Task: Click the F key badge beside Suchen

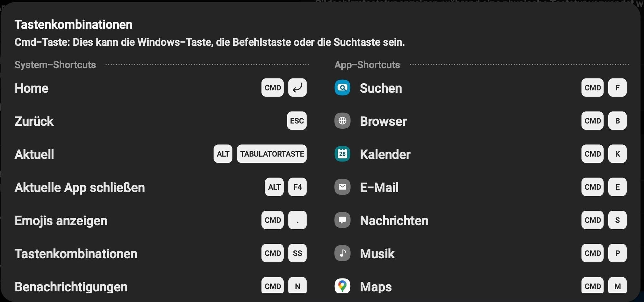Action: (617, 88)
